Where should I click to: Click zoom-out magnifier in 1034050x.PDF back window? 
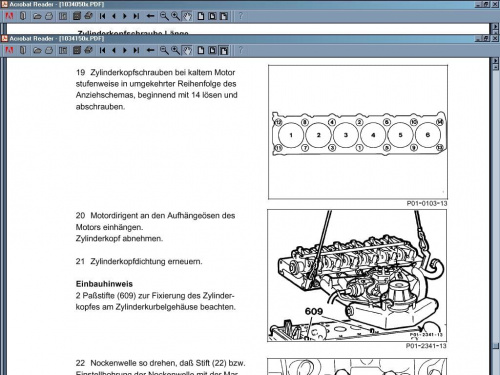click(x=164, y=16)
